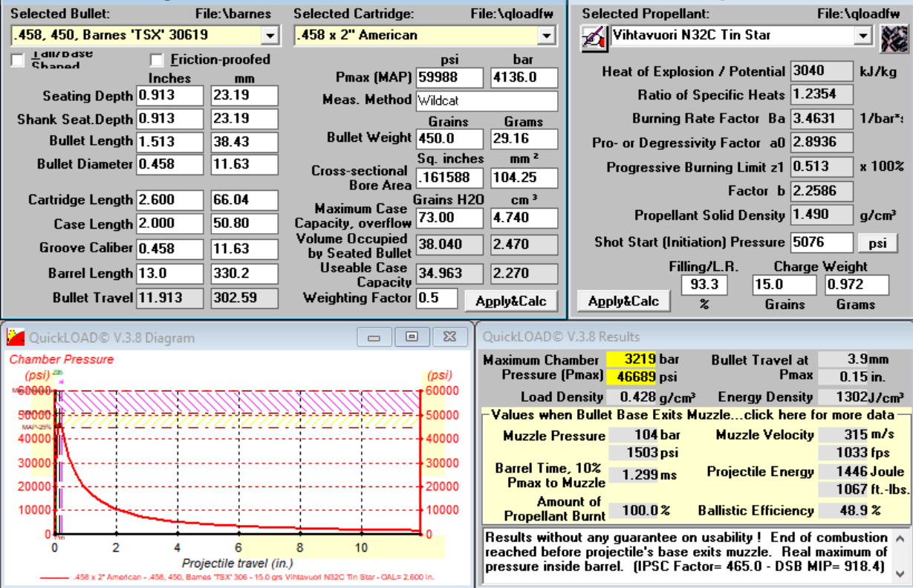This screenshot has height=588, width=913.
Task: Edit the Shot Start Pressure value field
Action: [822, 243]
